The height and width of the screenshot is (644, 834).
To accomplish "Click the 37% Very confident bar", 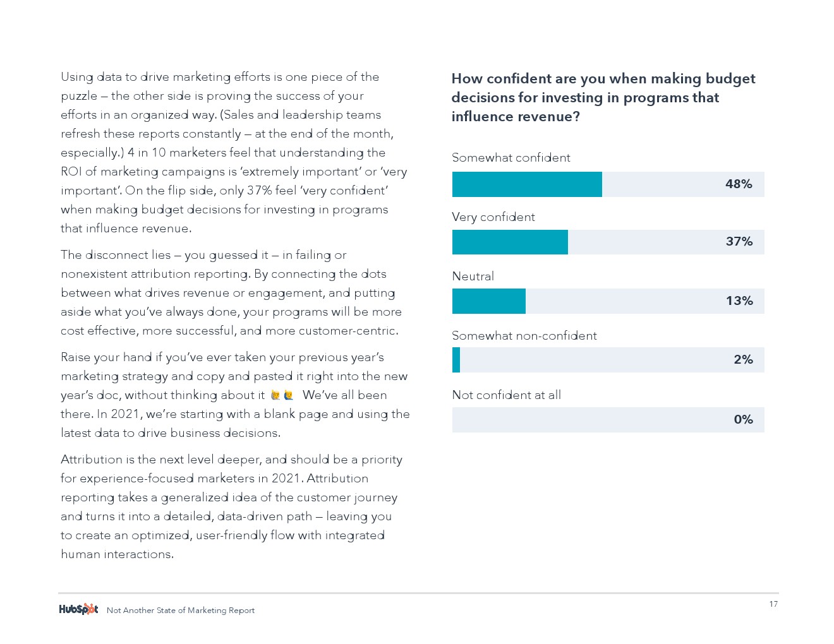I will point(608,242).
